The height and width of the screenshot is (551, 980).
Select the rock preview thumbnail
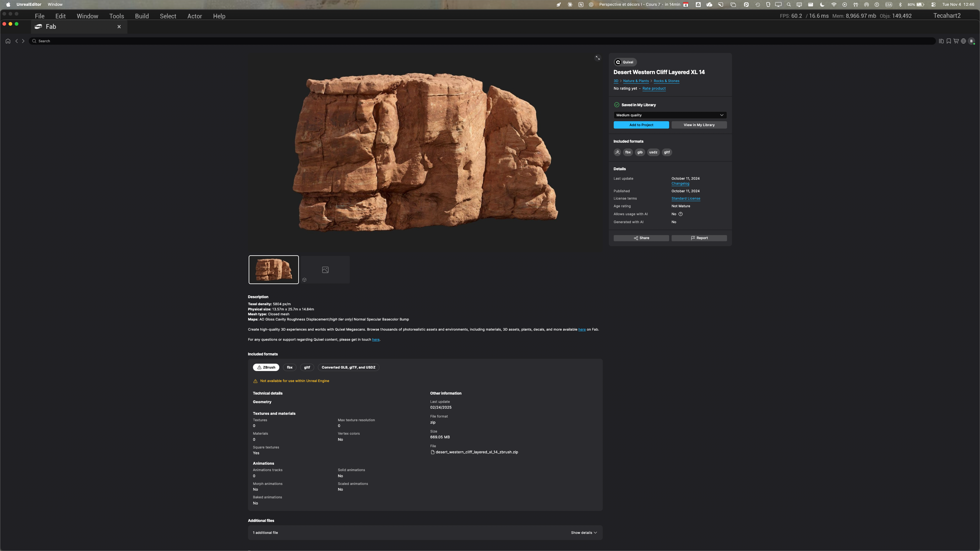[273, 270]
